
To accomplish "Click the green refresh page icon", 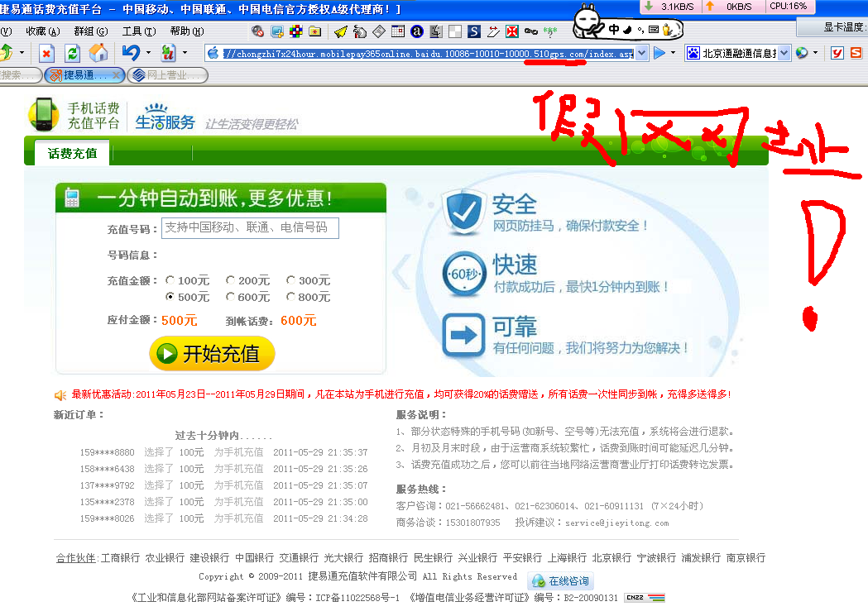I will [72, 54].
